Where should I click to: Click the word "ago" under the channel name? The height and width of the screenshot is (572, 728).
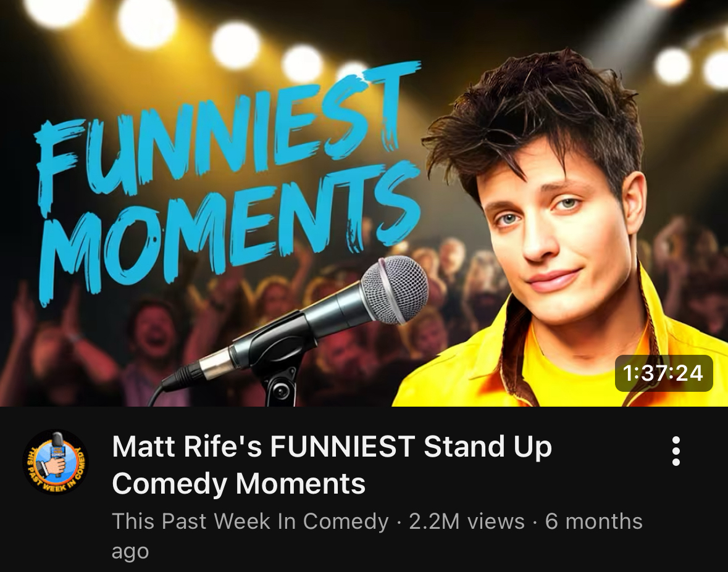(130, 552)
